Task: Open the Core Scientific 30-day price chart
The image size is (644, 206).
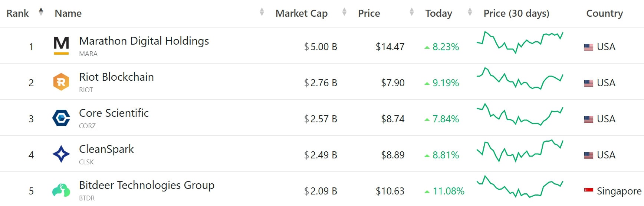Action: click(x=520, y=115)
